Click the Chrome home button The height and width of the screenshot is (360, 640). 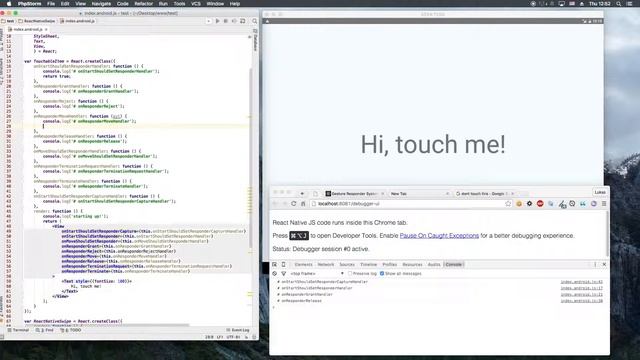(x=303, y=204)
